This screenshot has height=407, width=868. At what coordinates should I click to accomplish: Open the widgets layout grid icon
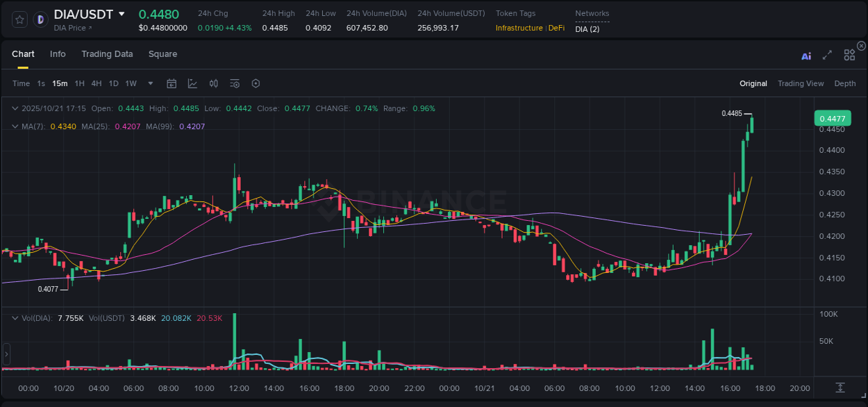(x=849, y=56)
